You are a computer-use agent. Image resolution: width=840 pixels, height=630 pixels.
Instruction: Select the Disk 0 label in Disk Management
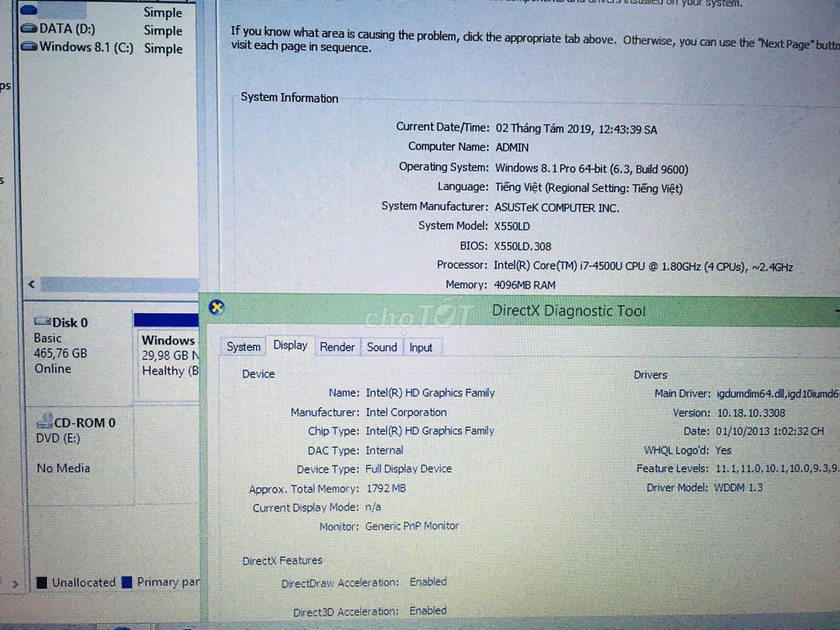[70, 323]
